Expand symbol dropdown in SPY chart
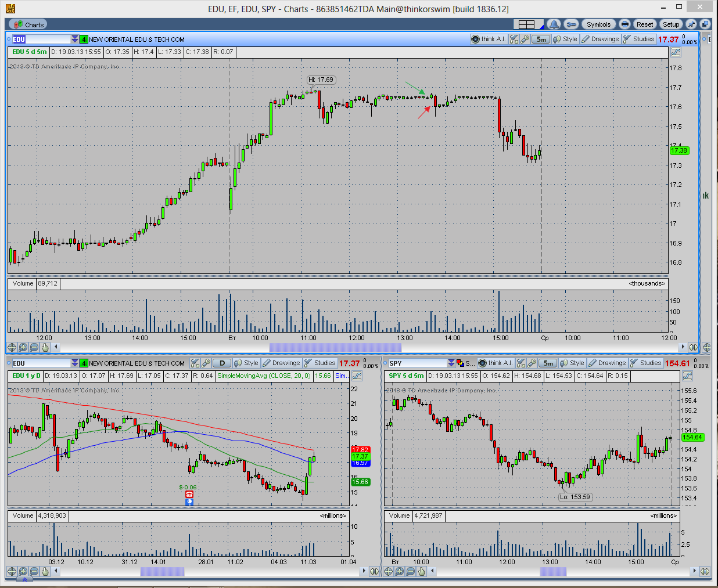 [x=451, y=363]
